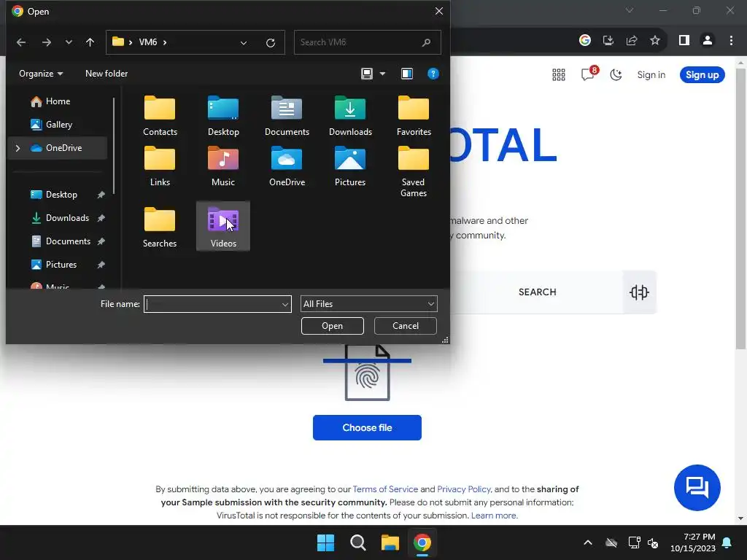Open the Terms of Service link
Image resolution: width=747 pixels, height=560 pixels.
pyautogui.click(x=385, y=489)
